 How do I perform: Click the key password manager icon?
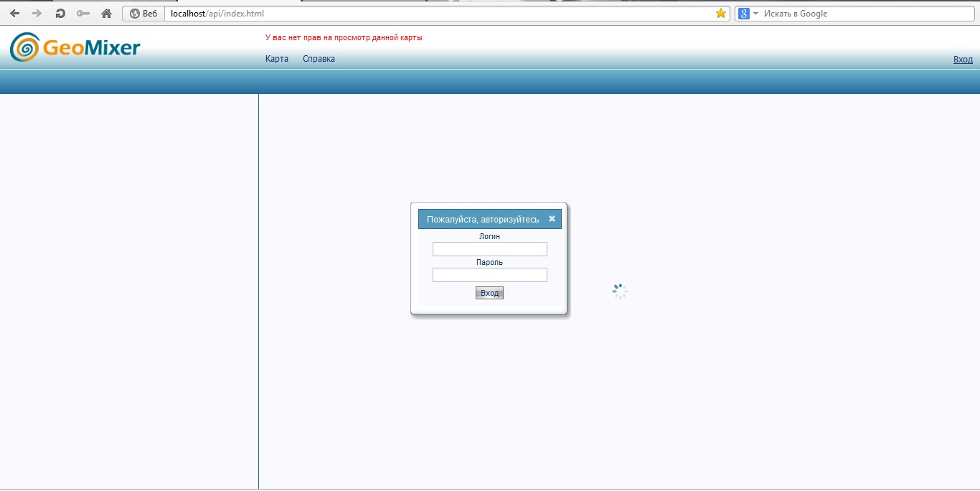(x=83, y=13)
